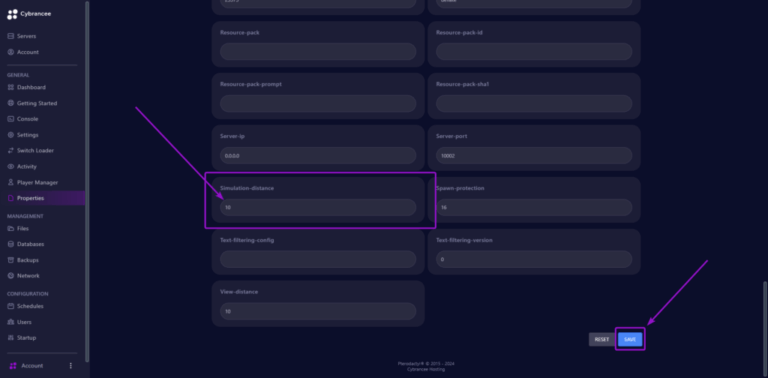Click the Resource-pack input field
The image size is (768, 378).
[x=318, y=51]
